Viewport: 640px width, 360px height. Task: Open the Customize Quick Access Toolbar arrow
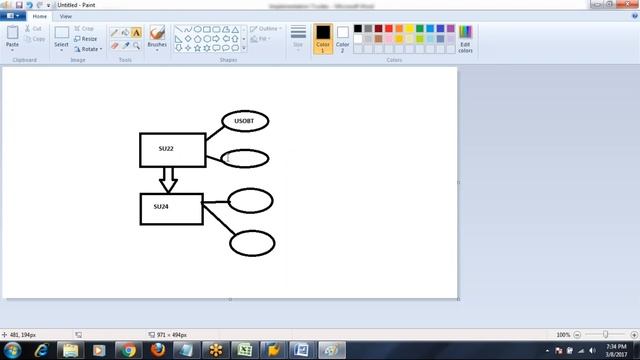tap(48, 5)
